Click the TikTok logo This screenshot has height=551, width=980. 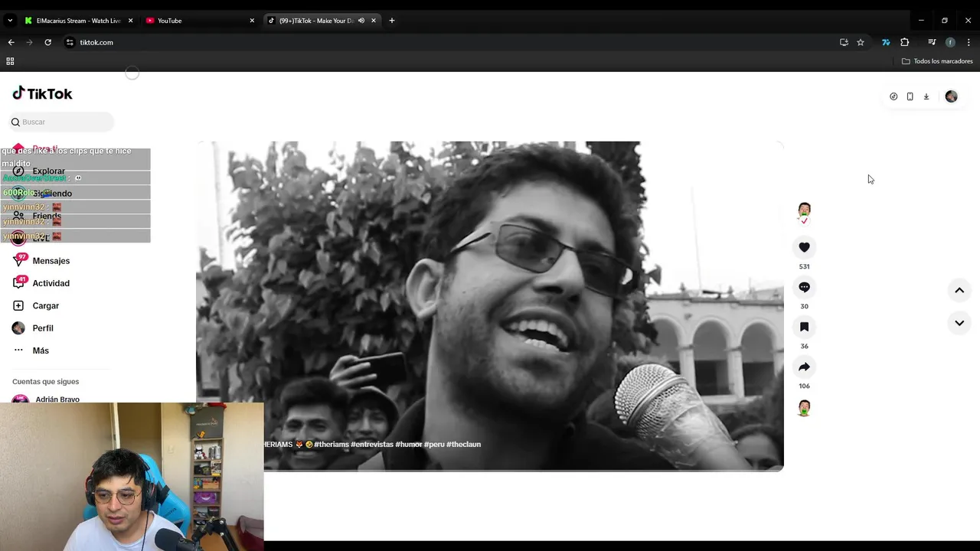click(42, 93)
